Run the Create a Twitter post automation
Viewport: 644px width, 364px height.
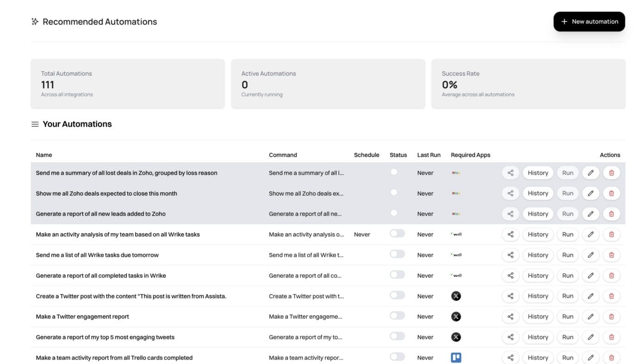(568, 296)
